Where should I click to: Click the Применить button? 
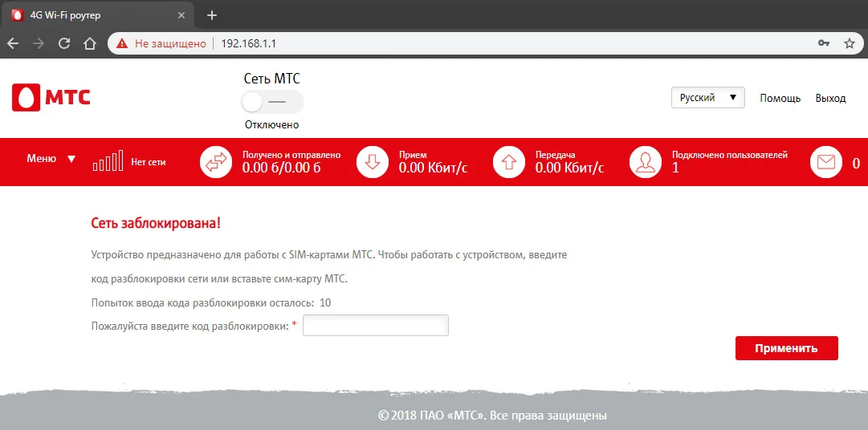pyautogui.click(x=787, y=348)
